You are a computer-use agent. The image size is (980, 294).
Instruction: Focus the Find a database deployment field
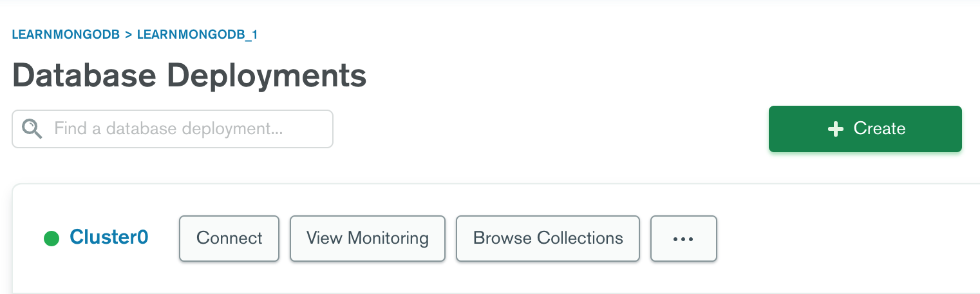point(173,129)
